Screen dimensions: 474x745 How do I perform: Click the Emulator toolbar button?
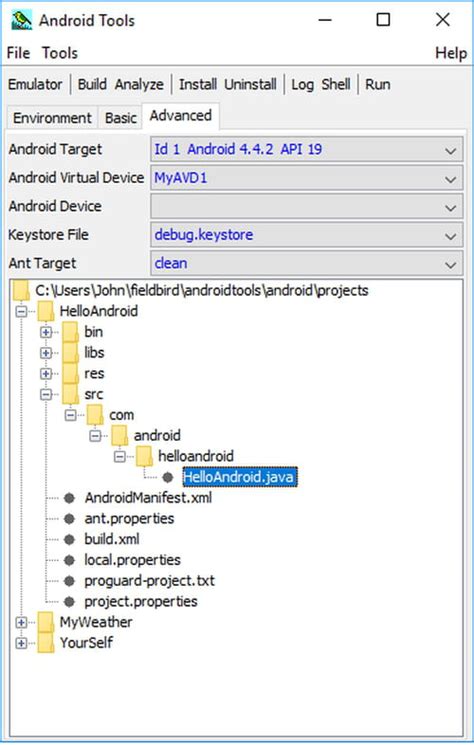tap(35, 85)
